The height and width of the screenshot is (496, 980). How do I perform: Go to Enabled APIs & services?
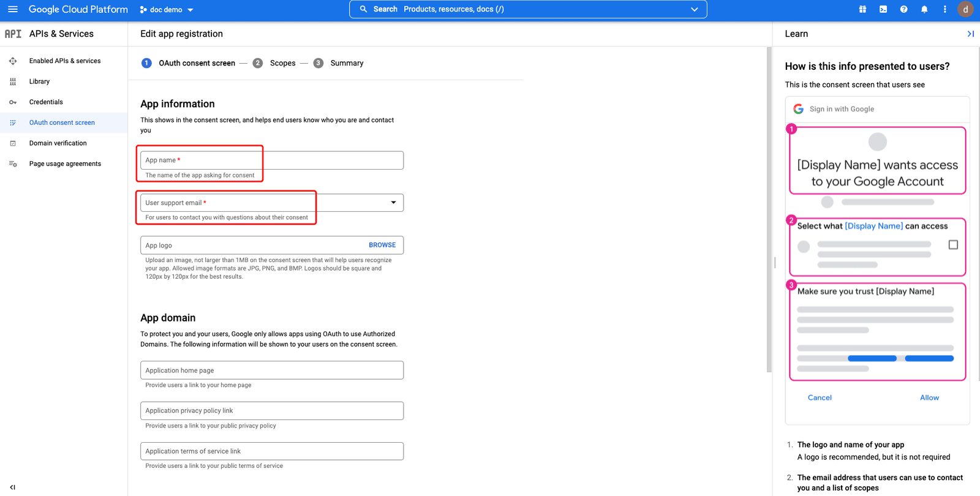65,61
